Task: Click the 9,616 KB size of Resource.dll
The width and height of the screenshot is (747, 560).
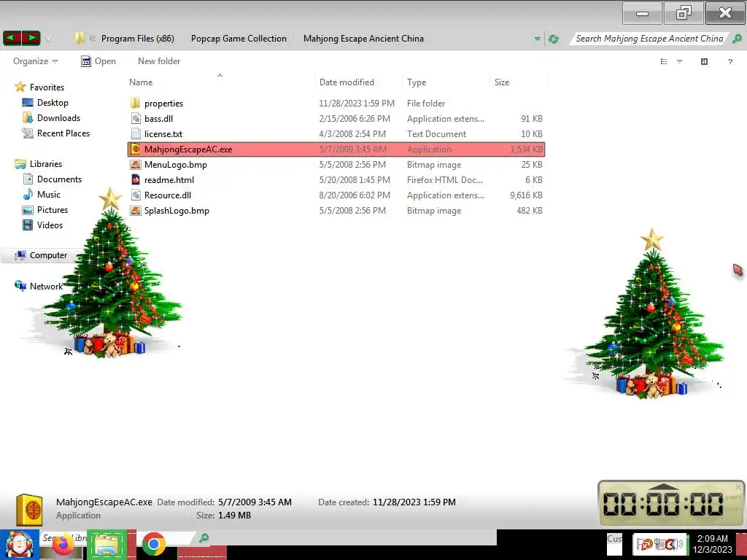Action: point(526,195)
